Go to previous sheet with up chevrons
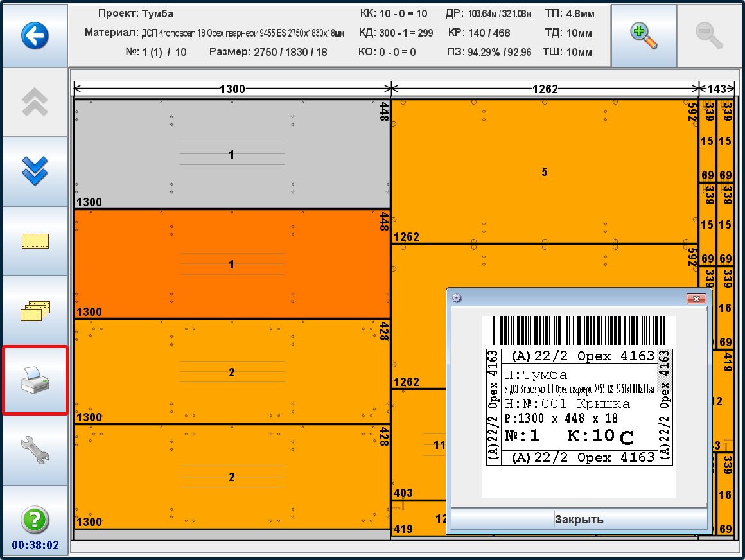 click(x=35, y=102)
